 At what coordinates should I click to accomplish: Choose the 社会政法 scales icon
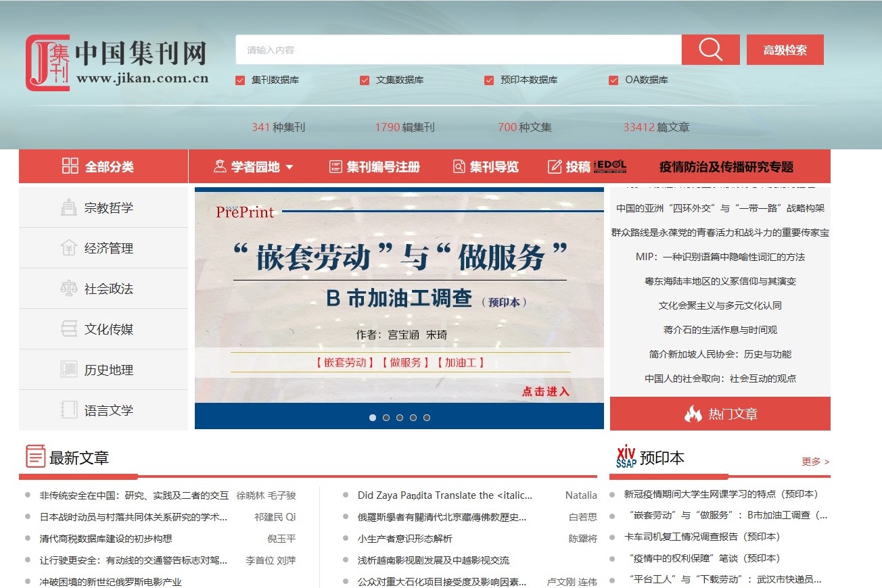pyautogui.click(x=69, y=289)
